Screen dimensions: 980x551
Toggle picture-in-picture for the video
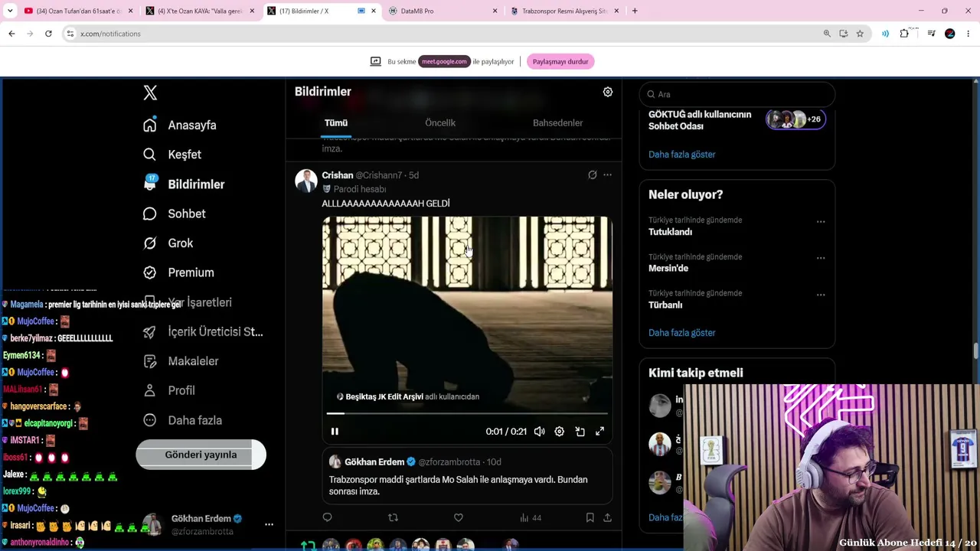(x=580, y=432)
